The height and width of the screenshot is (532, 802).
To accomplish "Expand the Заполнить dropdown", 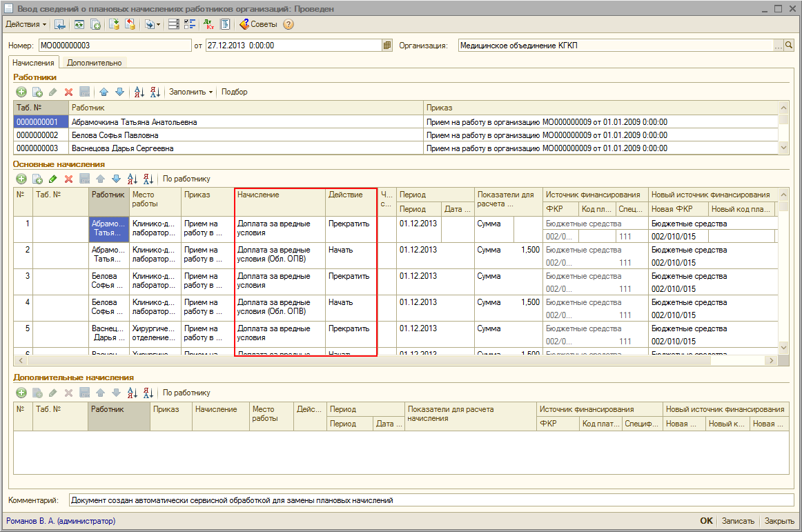I will 191,92.
